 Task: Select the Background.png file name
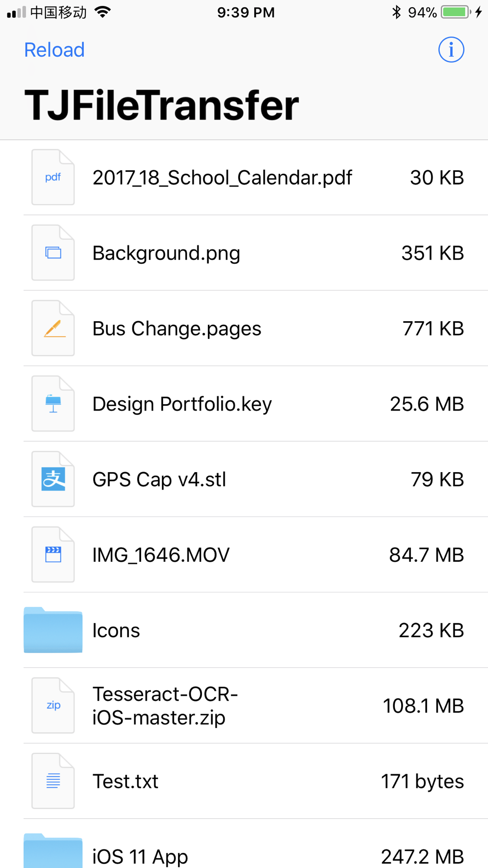point(166,253)
